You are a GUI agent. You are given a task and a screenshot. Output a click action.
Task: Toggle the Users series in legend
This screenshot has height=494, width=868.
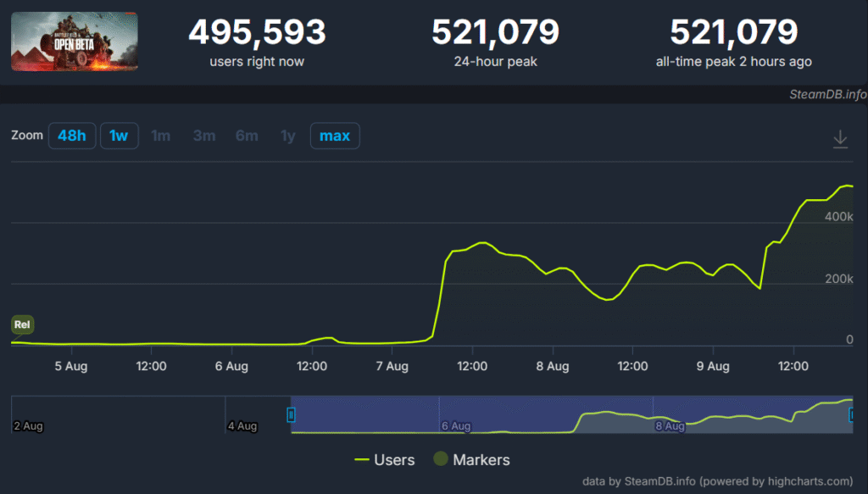(384, 460)
